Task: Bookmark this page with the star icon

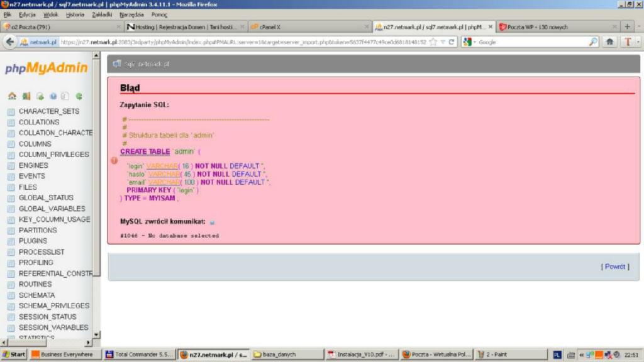Action: tap(433, 42)
